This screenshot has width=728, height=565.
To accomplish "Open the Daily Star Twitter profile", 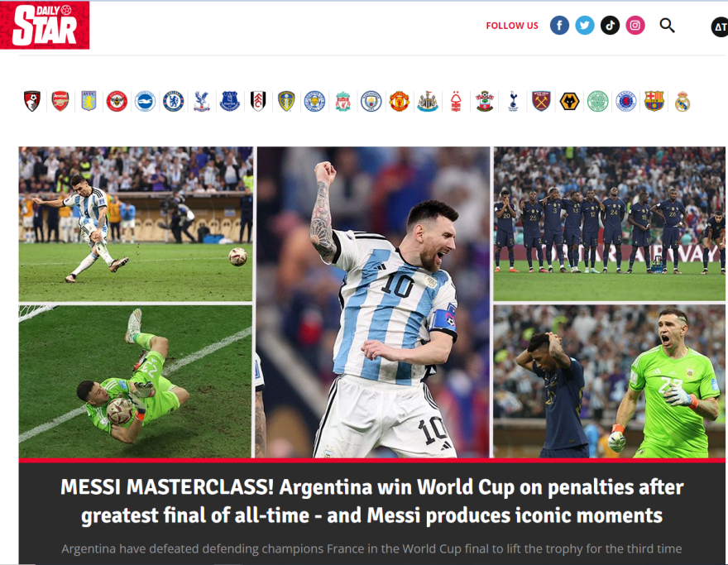I will (x=585, y=25).
